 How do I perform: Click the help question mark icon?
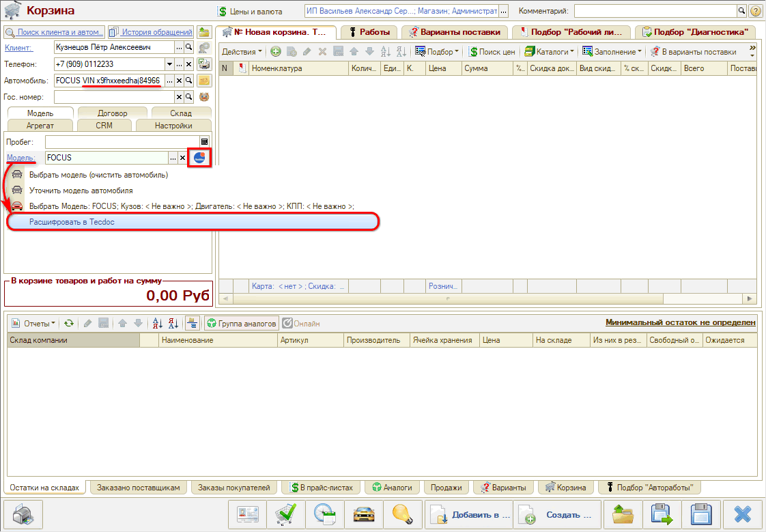[x=756, y=12]
